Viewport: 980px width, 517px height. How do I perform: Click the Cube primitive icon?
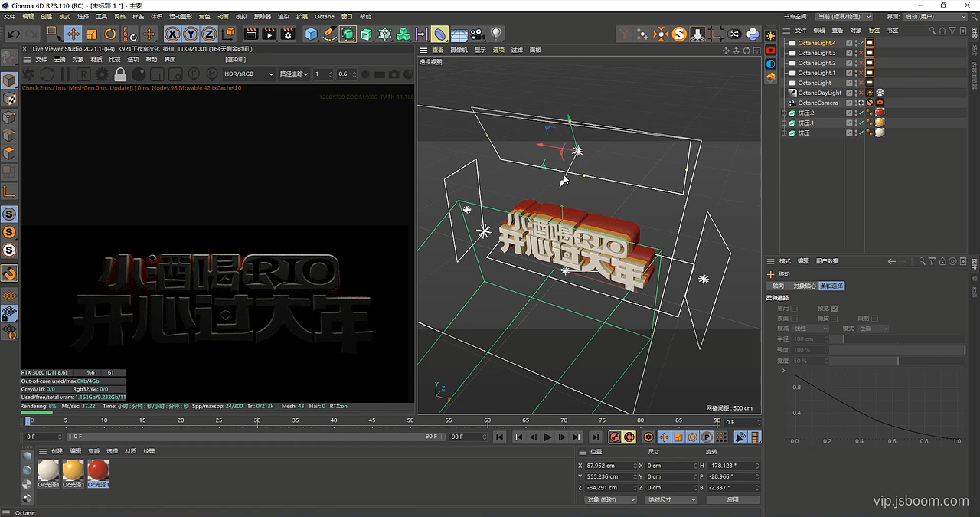tap(311, 34)
